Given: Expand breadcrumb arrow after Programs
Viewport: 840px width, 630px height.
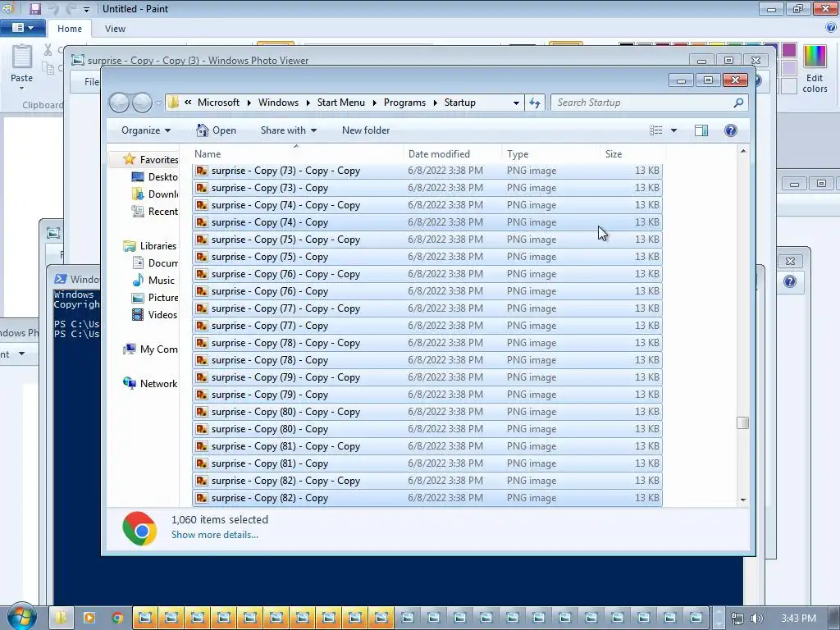Looking at the screenshot, I should 435,103.
